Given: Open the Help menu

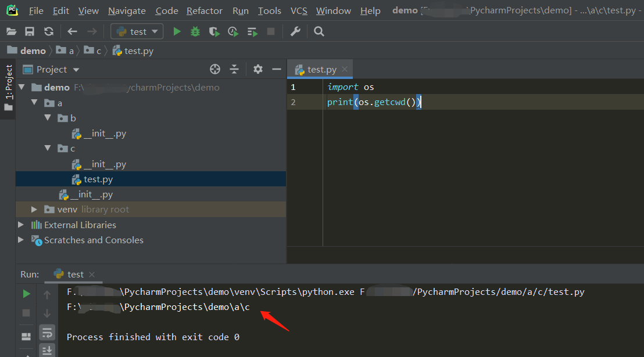Looking at the screenshot, I should (x=370, y=10).
